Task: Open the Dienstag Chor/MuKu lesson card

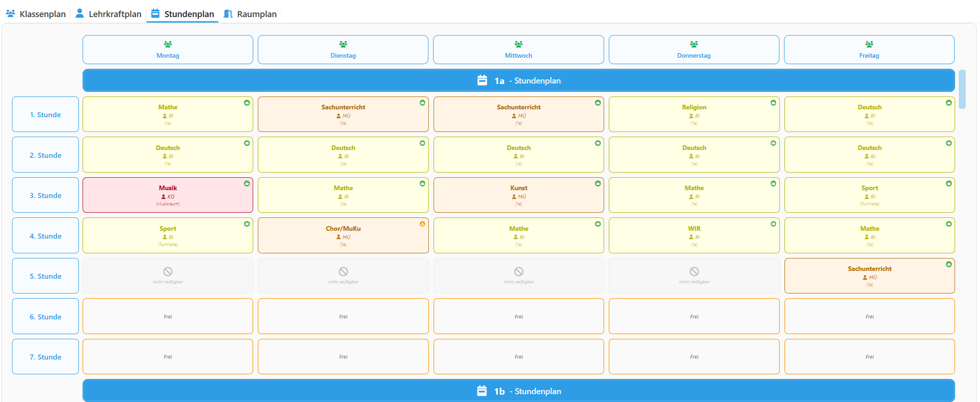Action: 343,235
